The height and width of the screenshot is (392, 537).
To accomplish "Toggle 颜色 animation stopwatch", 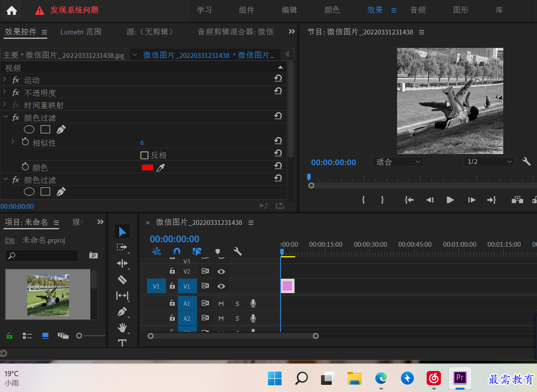I will 25,167.
